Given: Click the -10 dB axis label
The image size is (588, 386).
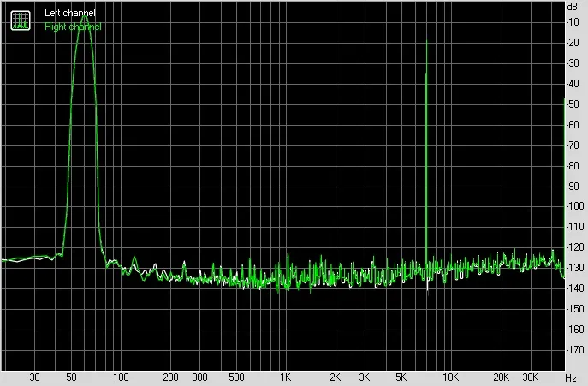Looking at the screenshot, I should [573, 22].
